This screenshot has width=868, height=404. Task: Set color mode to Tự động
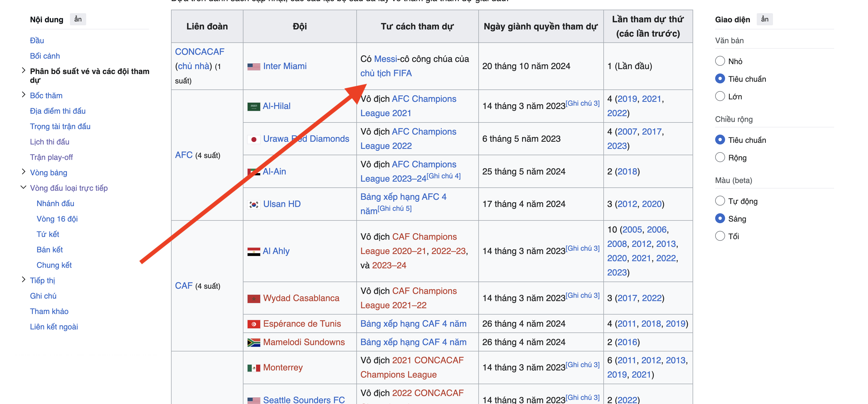coord(720,201)
